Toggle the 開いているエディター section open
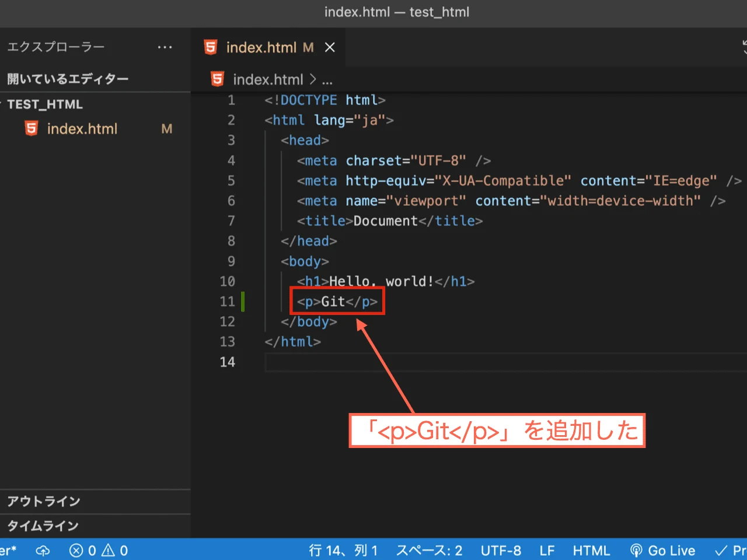The width and height of the screenshot is (747, 560). (x=67, y=78)
